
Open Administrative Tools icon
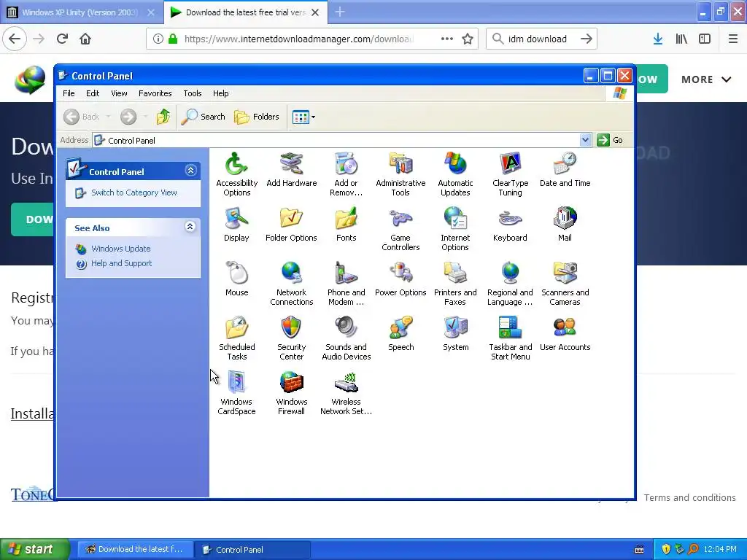tap(400, 174)
